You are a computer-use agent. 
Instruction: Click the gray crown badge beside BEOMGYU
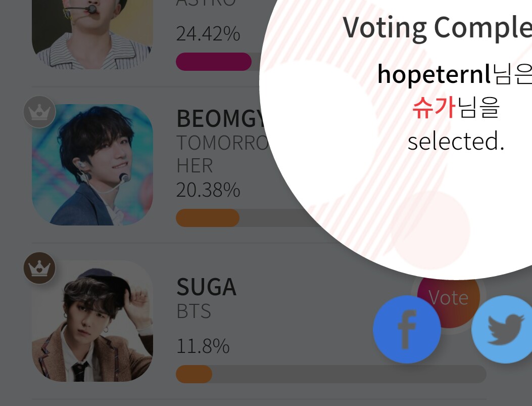39,112
